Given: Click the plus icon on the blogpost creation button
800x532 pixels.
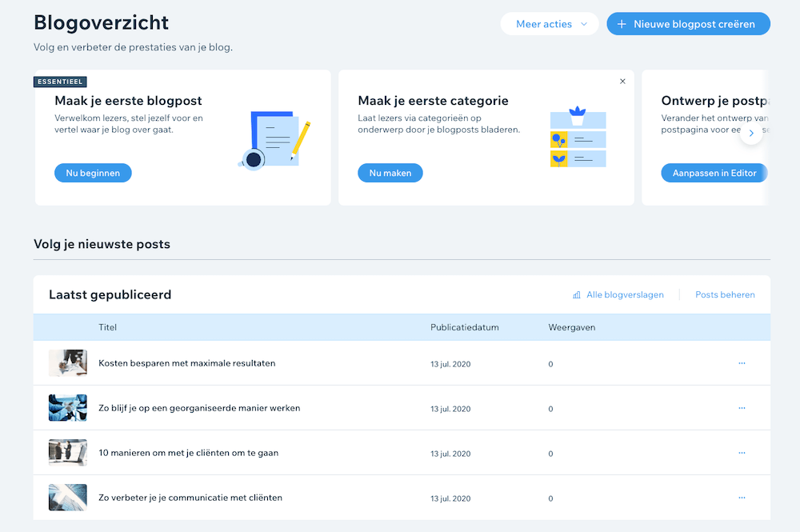Looking at the screenshot, I should [x=622, y=23].
